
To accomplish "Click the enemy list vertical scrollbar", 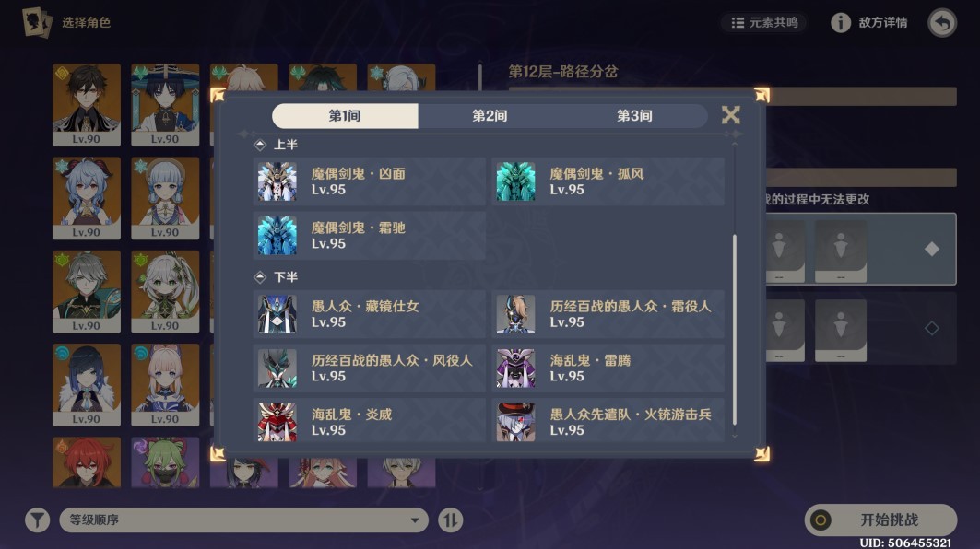I will tap(735, 329).
